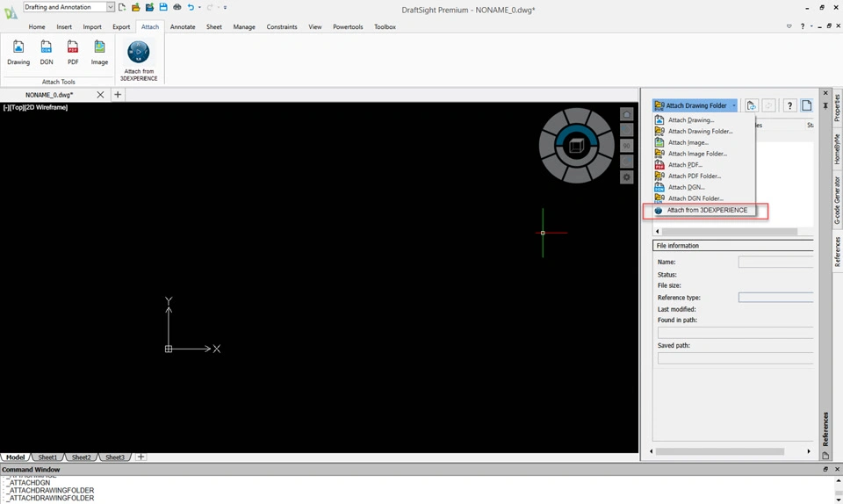Click the 90 degree rotate view button
This screenshot has height=504, width=843.
pyautogui.click(x=626, y=146)
